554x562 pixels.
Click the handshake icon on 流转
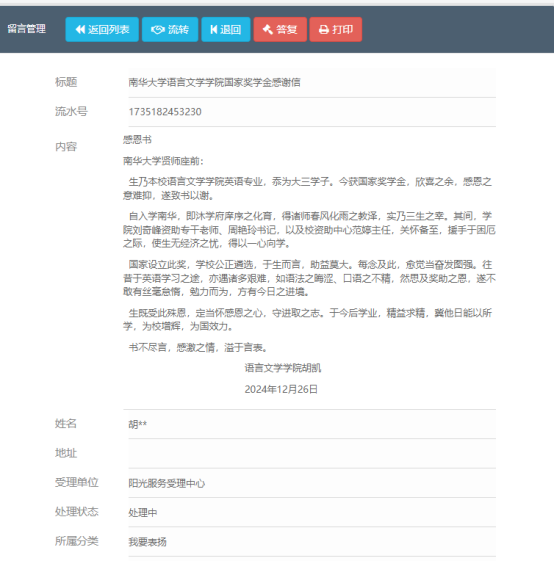[x=158, y=29]
